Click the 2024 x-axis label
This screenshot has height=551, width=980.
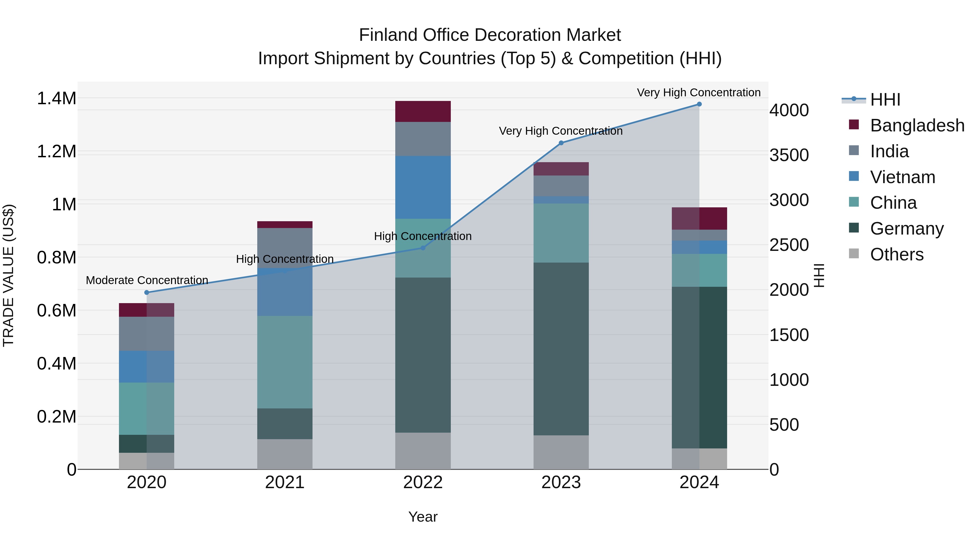click(699, 482)
